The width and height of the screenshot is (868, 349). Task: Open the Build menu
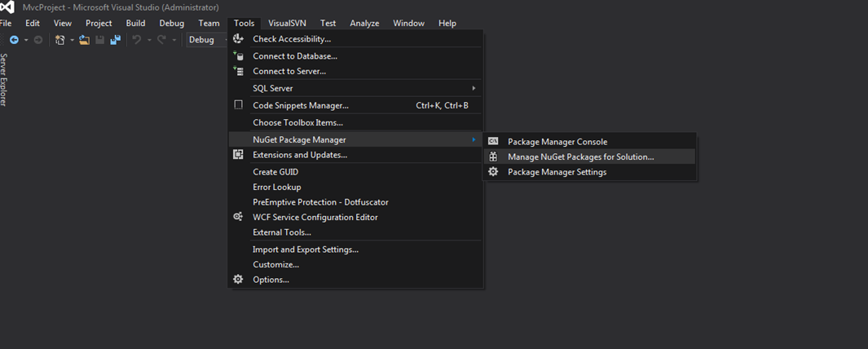click(x=135, y=24)
